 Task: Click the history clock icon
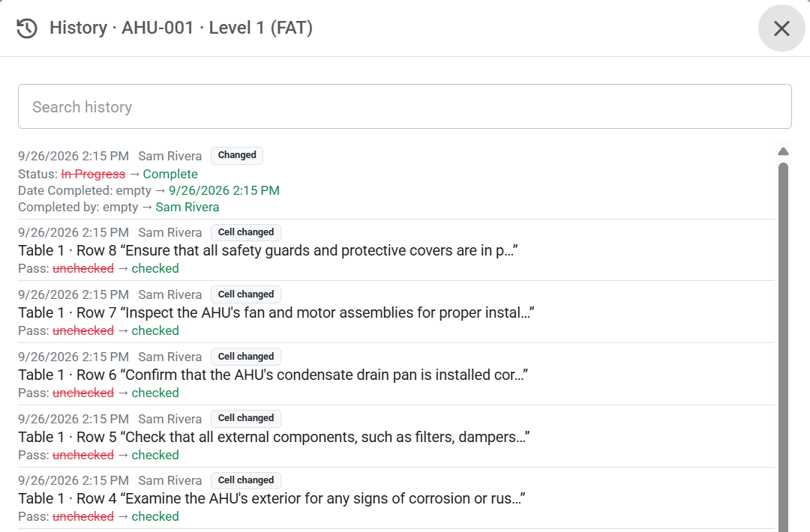click(27, 28)
